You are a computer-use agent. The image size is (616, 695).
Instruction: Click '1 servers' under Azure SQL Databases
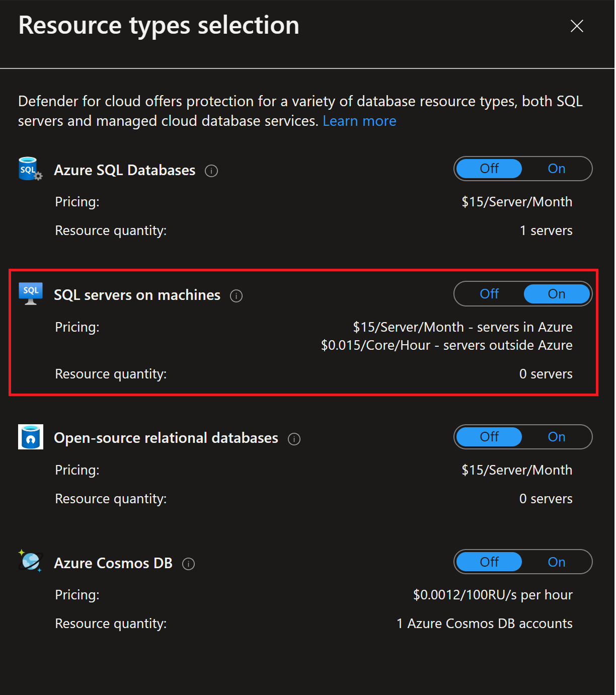(x=546, y=230)
